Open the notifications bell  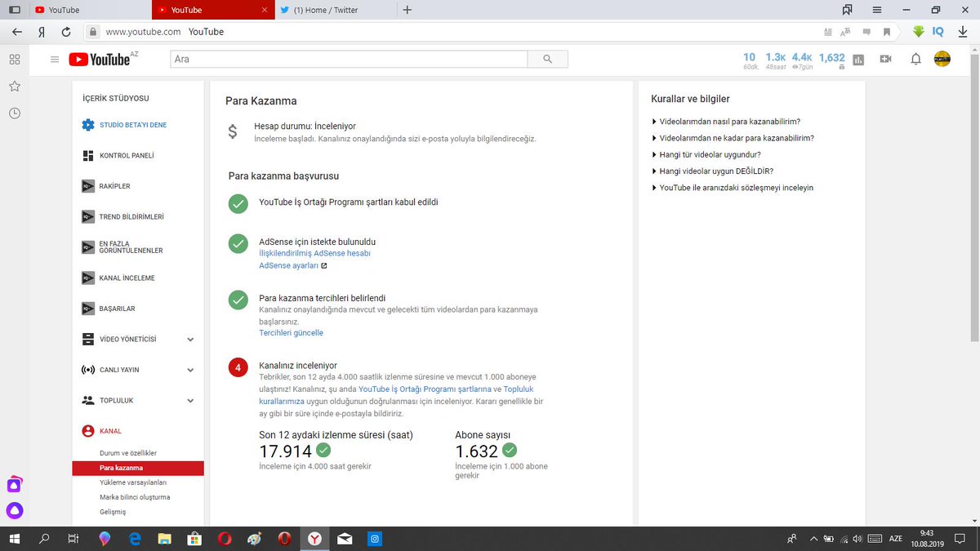[916, 60]
